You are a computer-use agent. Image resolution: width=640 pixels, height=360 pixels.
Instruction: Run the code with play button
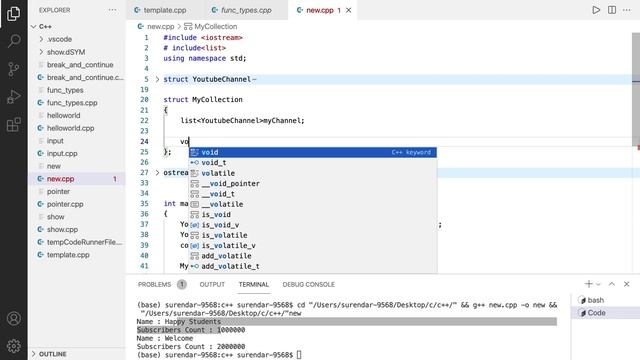pyautogui.click(x=596, y=10)
